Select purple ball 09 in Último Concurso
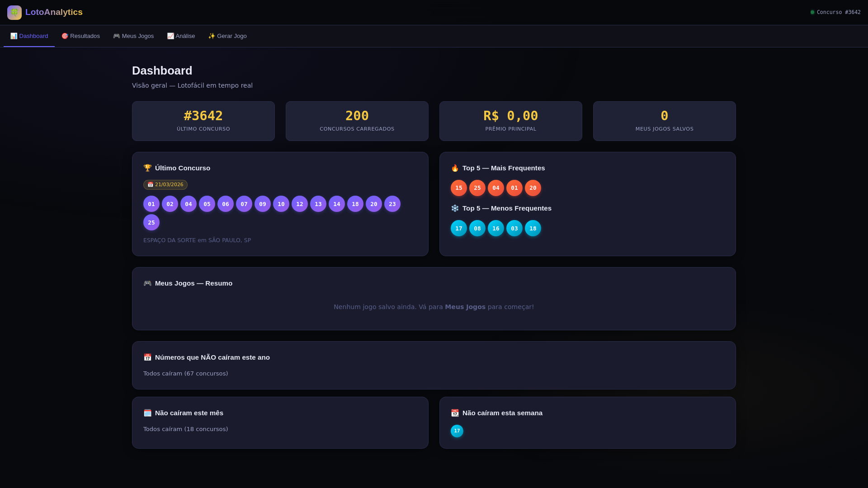The width and height of the screenshot is (868, 488). point(263,204)
